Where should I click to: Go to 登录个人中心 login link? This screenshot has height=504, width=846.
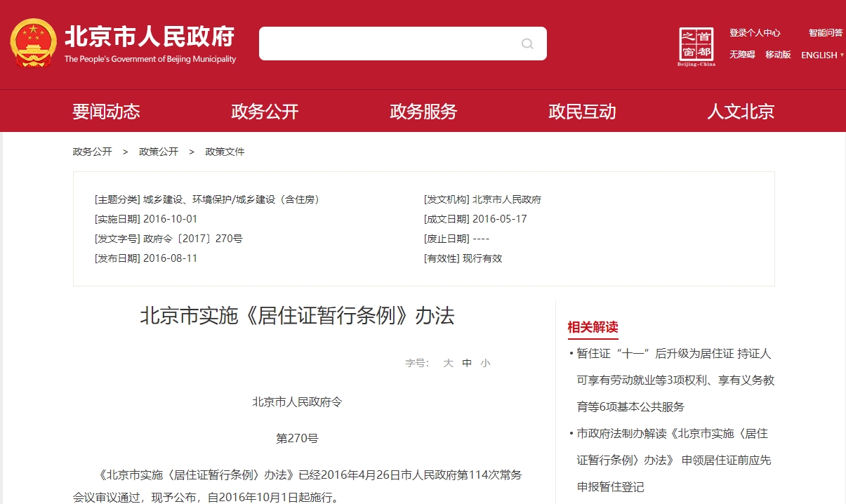[x=755, y=33]
